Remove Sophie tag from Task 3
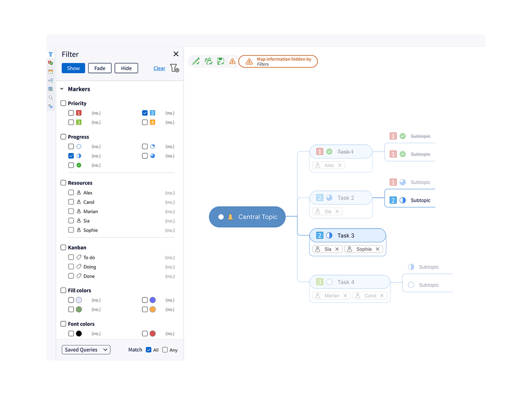This screenshot has width=532, height=395. click(378, 249)
